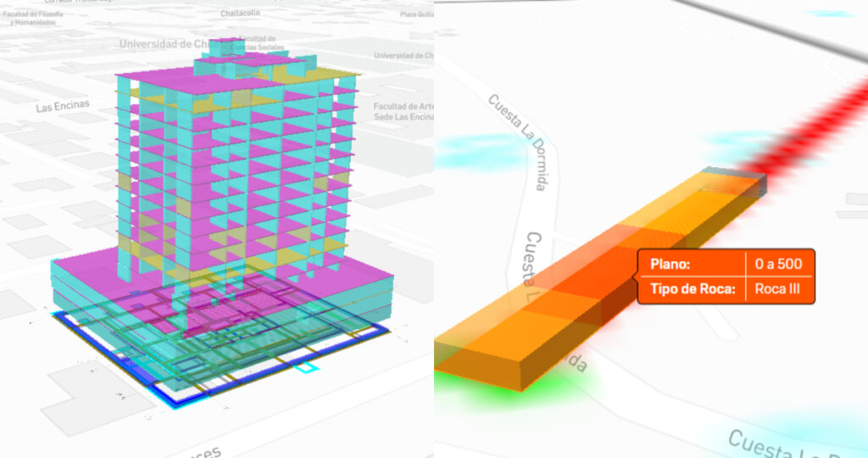The image size is (868, 458).
Task: Click the "Las Encinas" map label
Action: pyautogui.click(x=62, y=108)
